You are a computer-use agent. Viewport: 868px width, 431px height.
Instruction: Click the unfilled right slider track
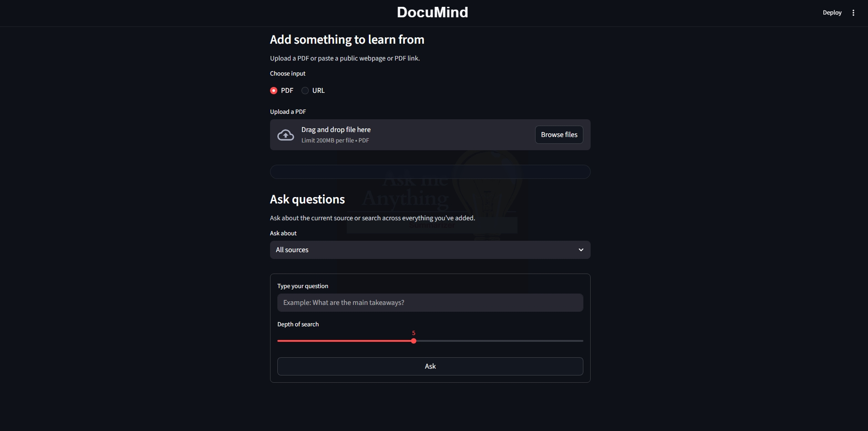pos(500,341)
